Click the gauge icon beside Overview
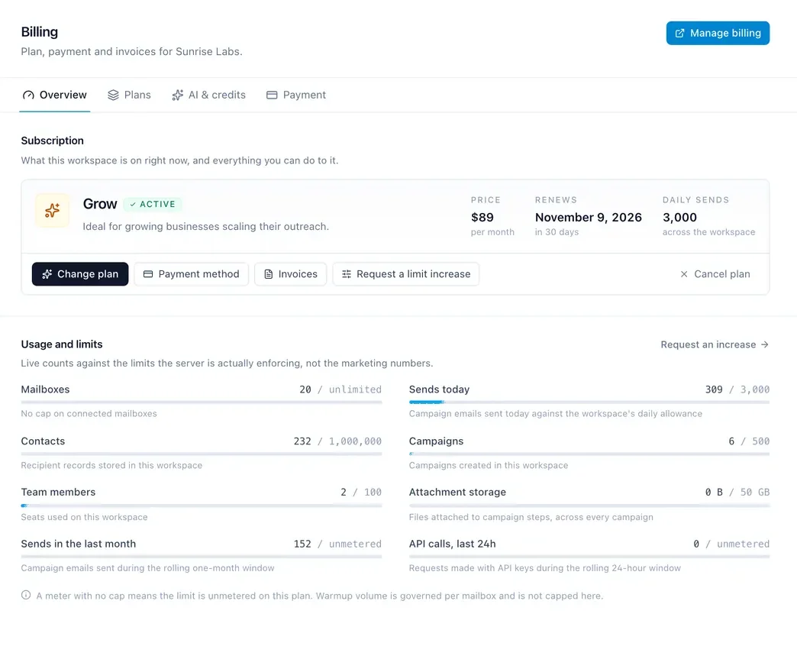This screenshot has width=797, height=672. pos(28,95)
